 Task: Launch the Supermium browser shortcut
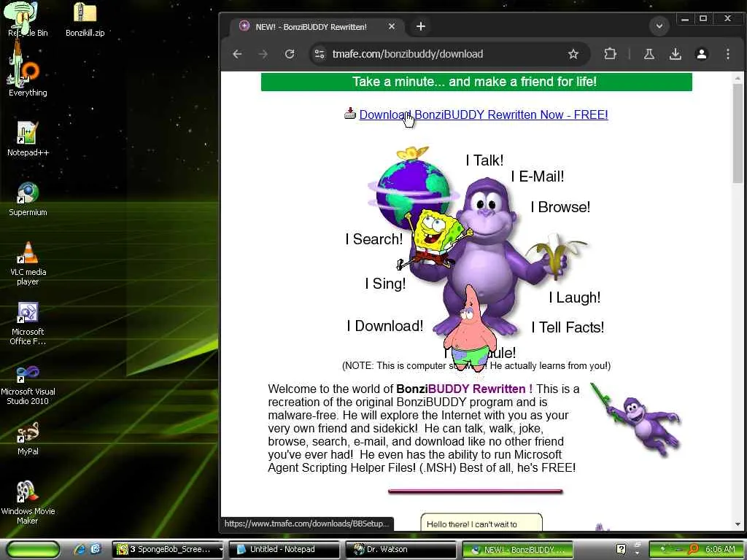click(28, 198)
